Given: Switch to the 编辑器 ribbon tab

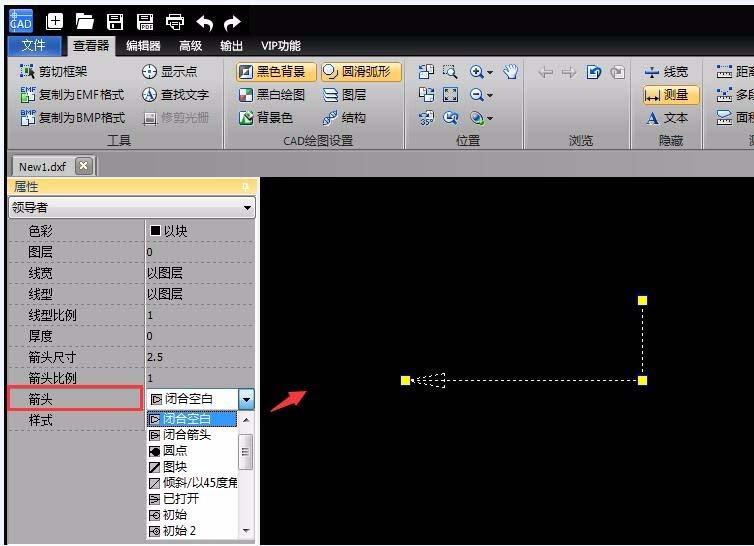Looking at the screenshot, I should (143, 46).
